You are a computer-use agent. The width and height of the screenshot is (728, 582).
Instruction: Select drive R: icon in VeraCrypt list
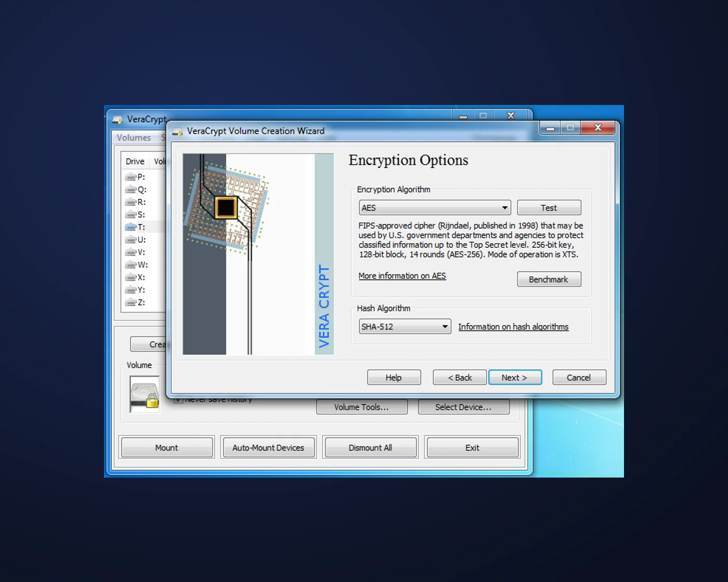tap(131, 202)
